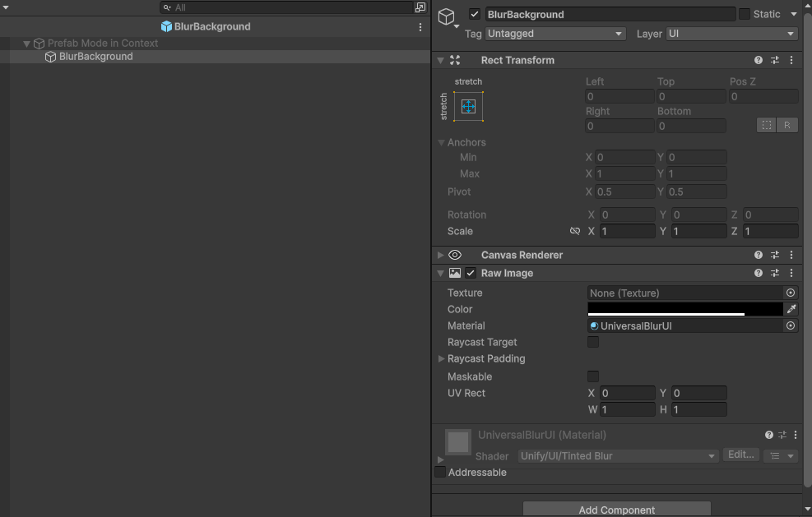The image size is (812, 517).
Task: Open hierarchy search scene picker icon
Action: (420, 7)
